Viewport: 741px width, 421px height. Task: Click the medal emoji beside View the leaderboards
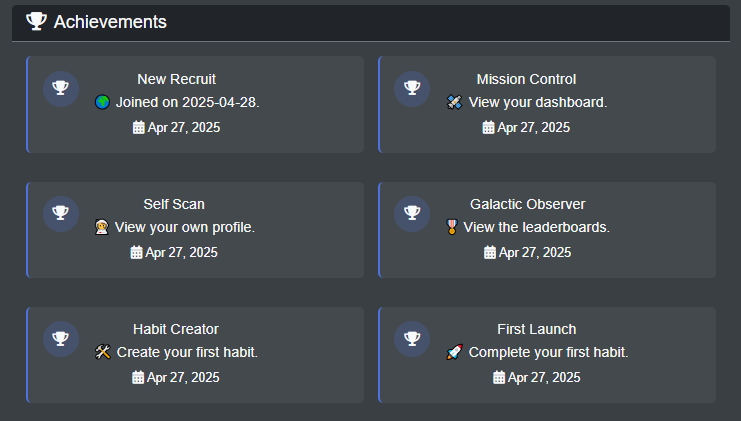click(452, 227)
